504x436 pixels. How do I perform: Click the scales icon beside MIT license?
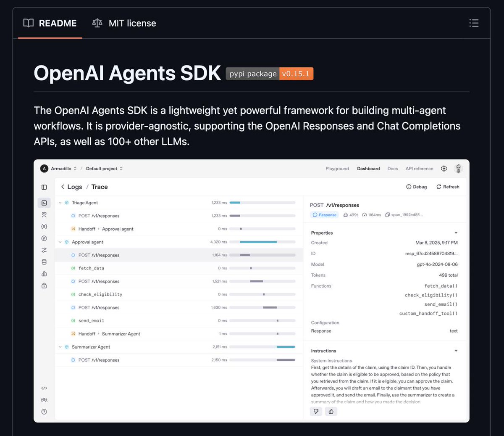tap(97, 23)
